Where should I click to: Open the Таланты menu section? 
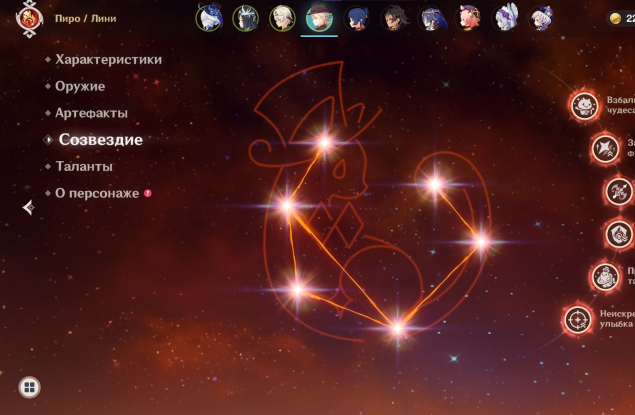(x=84, y=166)
